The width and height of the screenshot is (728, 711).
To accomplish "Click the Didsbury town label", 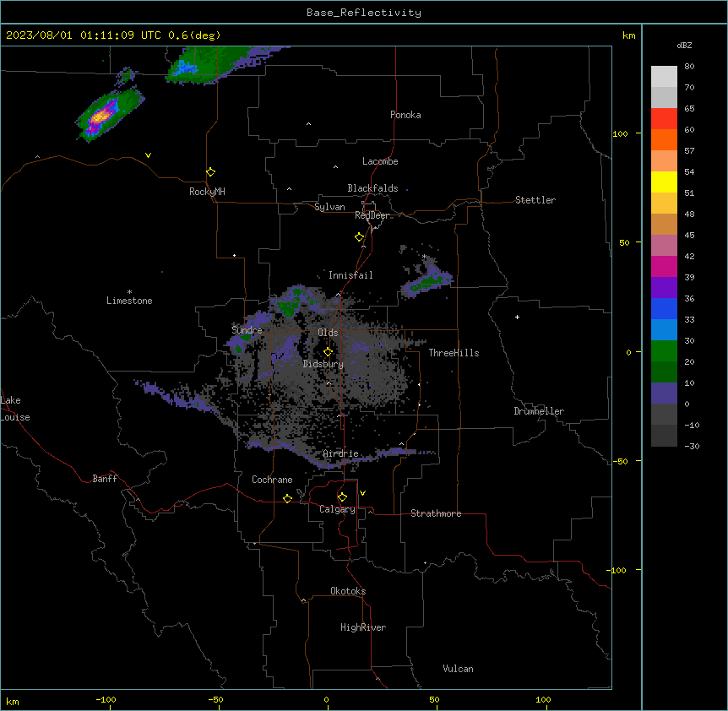I will tap(323, 364).
